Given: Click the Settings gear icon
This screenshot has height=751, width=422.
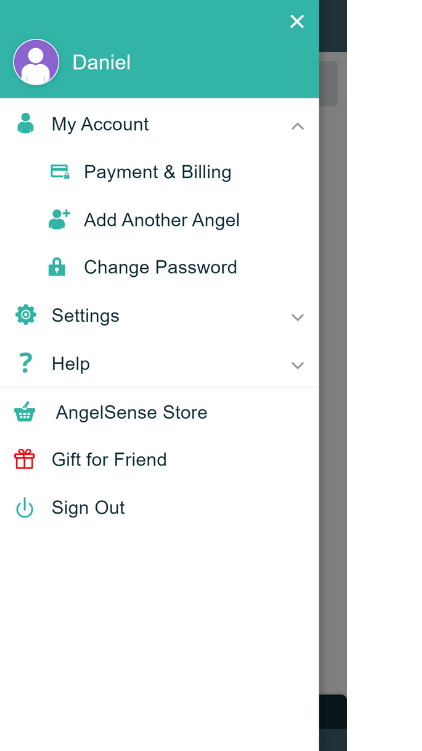Looking at the screenshot, I should click(25, 315).
